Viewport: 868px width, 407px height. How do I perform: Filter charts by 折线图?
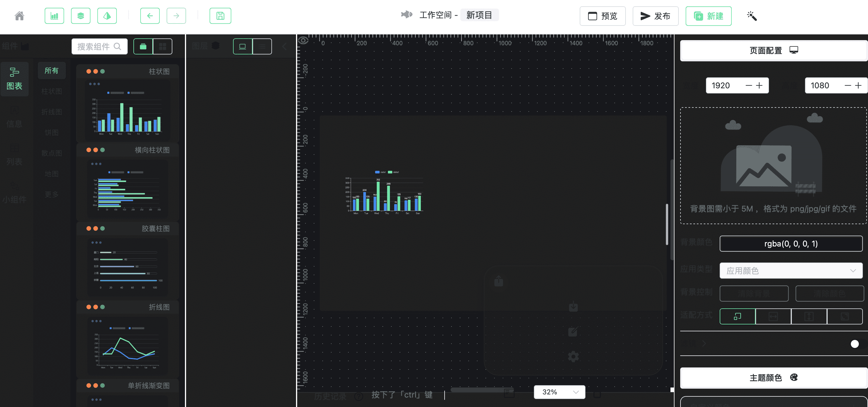[52, 112]
